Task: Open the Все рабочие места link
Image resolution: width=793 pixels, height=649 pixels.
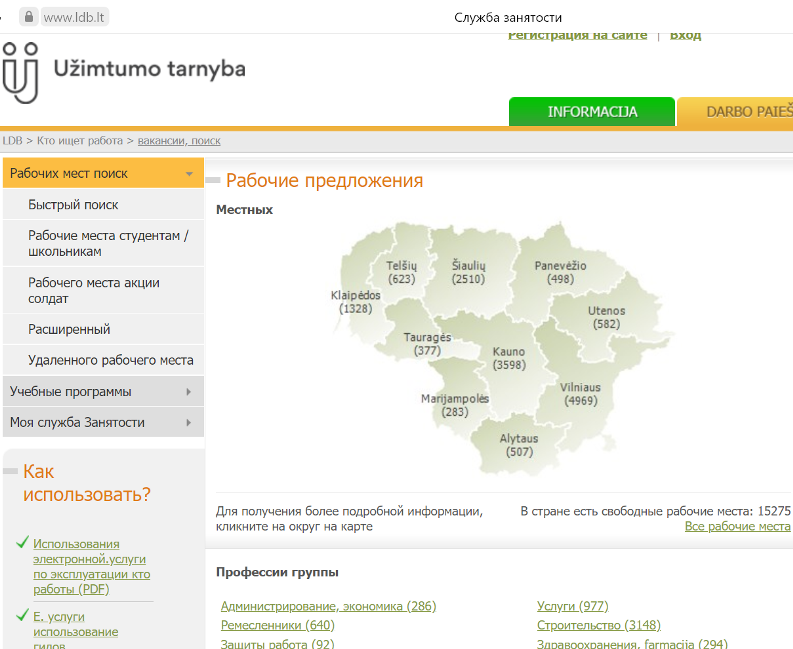Action: click(737, 527)
